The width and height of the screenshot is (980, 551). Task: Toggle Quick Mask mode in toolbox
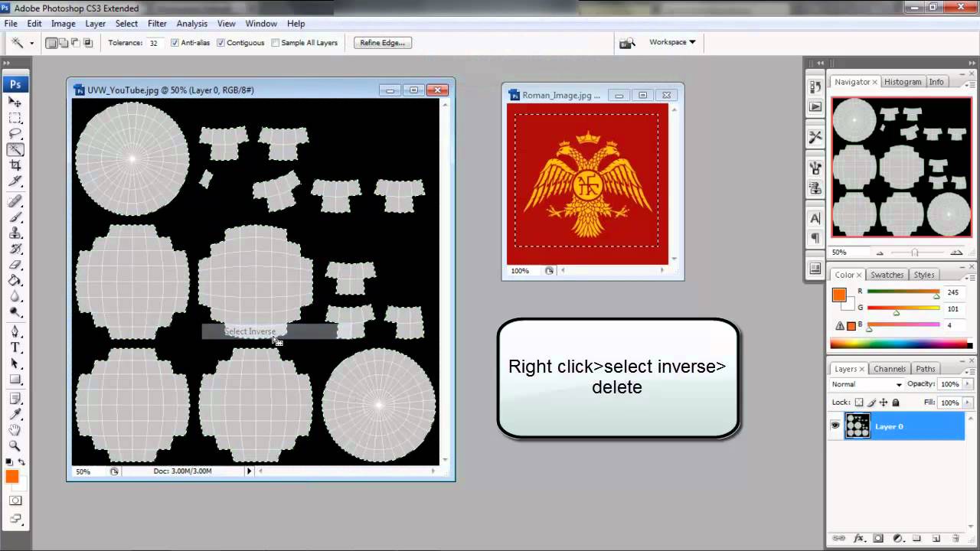pos(15,500)
